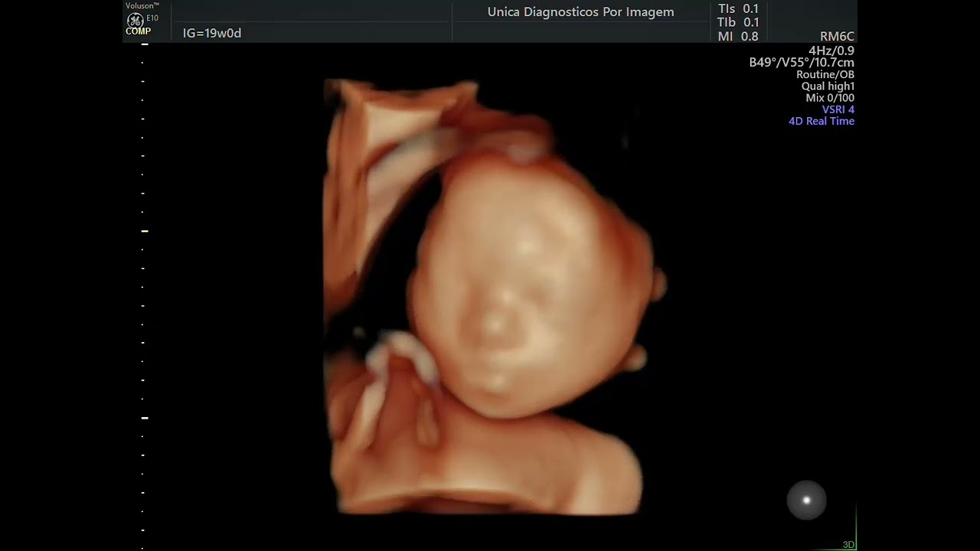The height and width of the screenshot is (551, 980).
Task: Select the "4D Real Time" mode label
Action: (822, 121)
